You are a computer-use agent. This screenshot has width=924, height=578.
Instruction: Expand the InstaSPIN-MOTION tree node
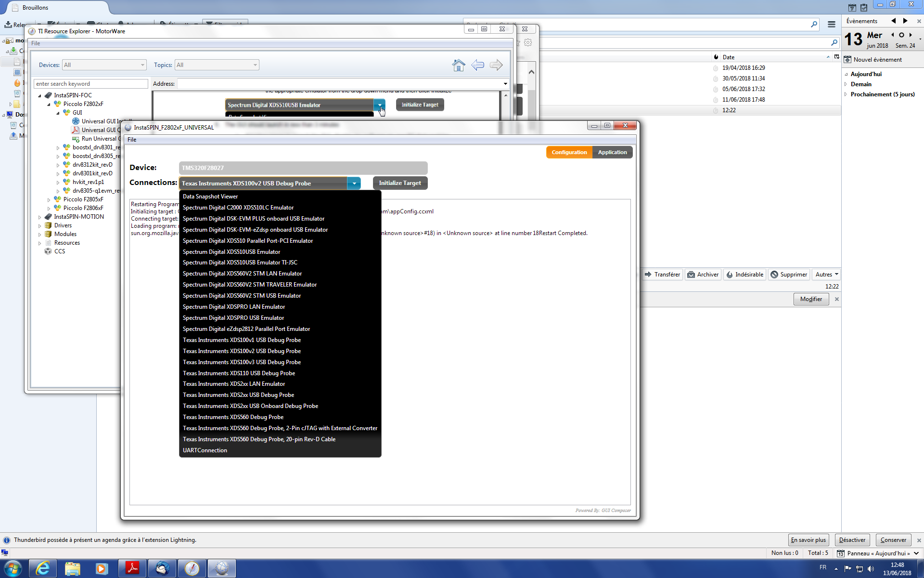coord(40,217)
